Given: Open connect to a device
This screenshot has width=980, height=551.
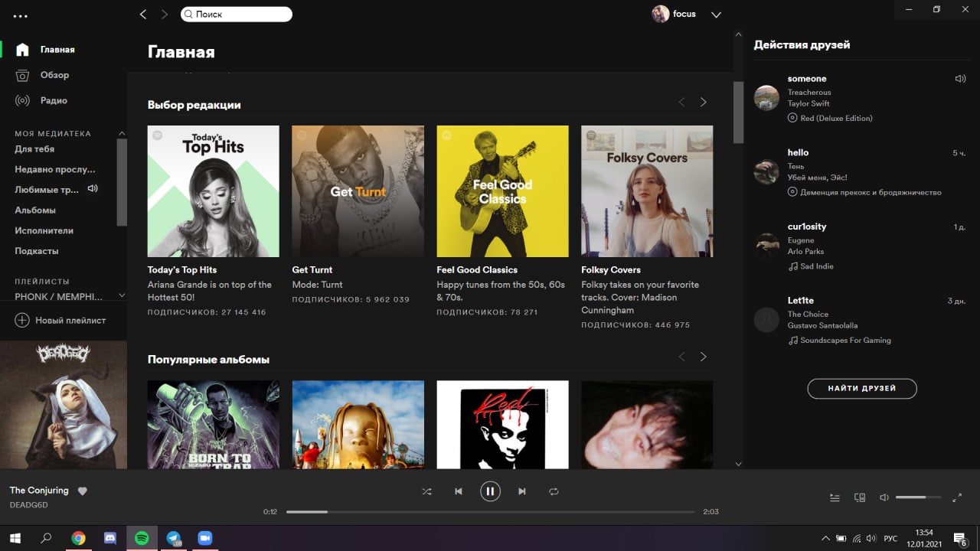Looking at the screenshot, I should click(x=860, y=497).
